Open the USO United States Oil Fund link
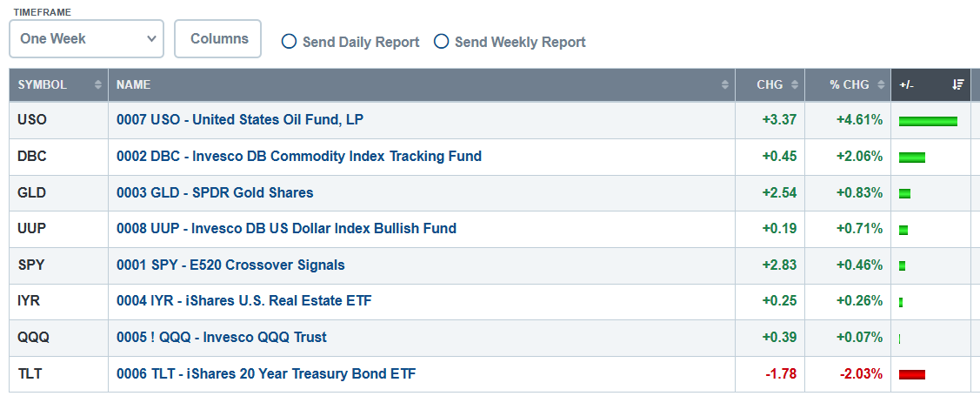The height and width of the screenshot is (396, 980). tap(240, 119)
